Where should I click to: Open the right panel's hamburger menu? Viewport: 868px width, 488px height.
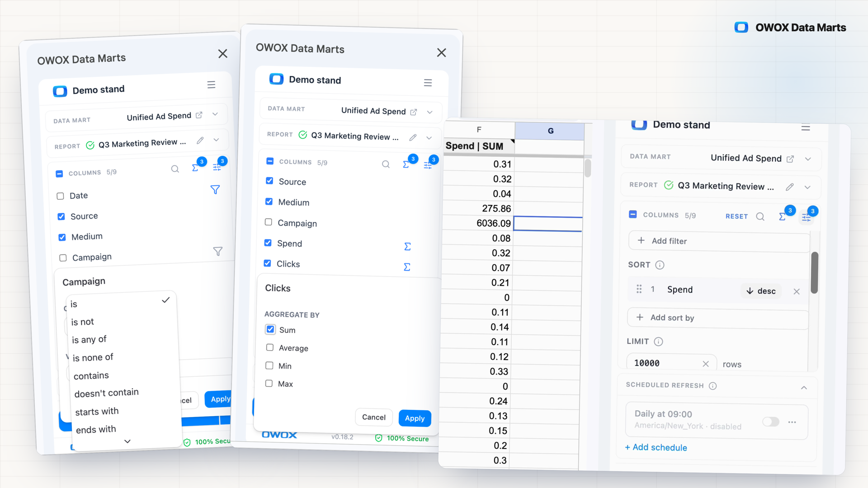pos(806,128)
